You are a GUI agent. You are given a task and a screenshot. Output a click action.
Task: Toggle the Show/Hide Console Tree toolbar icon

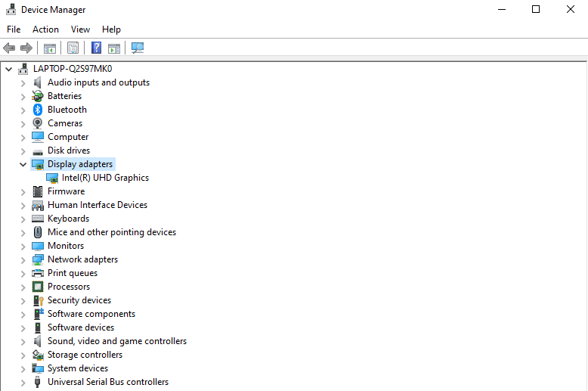click(x=49, y=48)
